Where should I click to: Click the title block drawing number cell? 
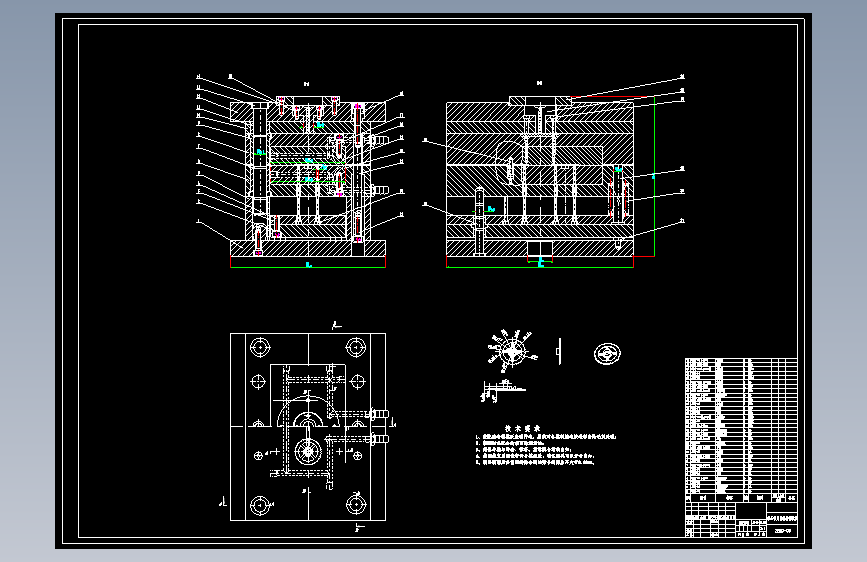tap(782, 531)
